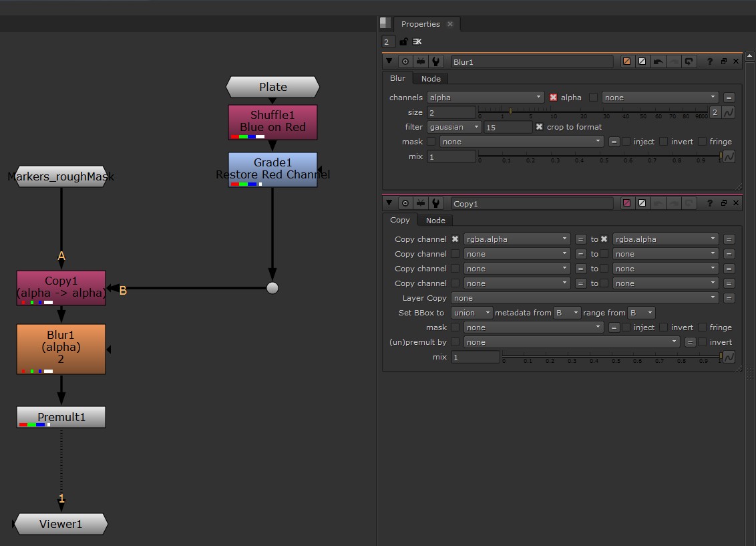Center the Blur1 node in the node graph
Image resolution: width=756 pixels, height=546 pixels.
pyautogui.click(x=405, y=61)
